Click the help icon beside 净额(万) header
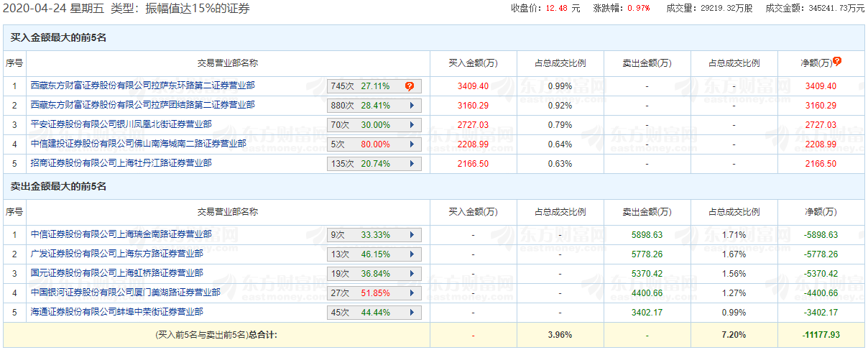 click(837, 62)
